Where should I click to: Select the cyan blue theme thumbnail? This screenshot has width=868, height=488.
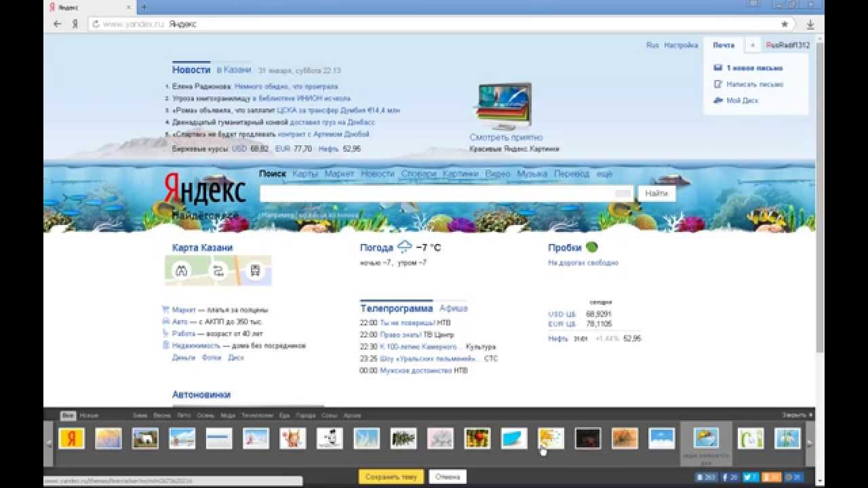(x=514, y=439)
